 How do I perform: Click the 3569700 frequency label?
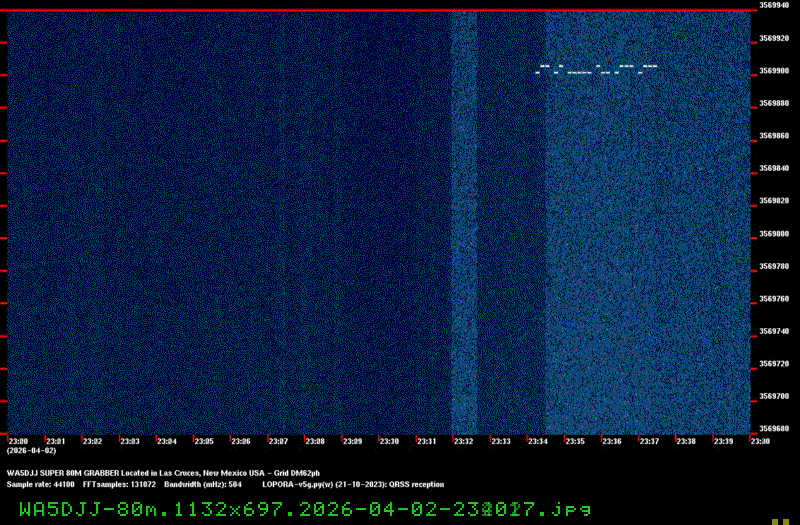click(774, 396)
